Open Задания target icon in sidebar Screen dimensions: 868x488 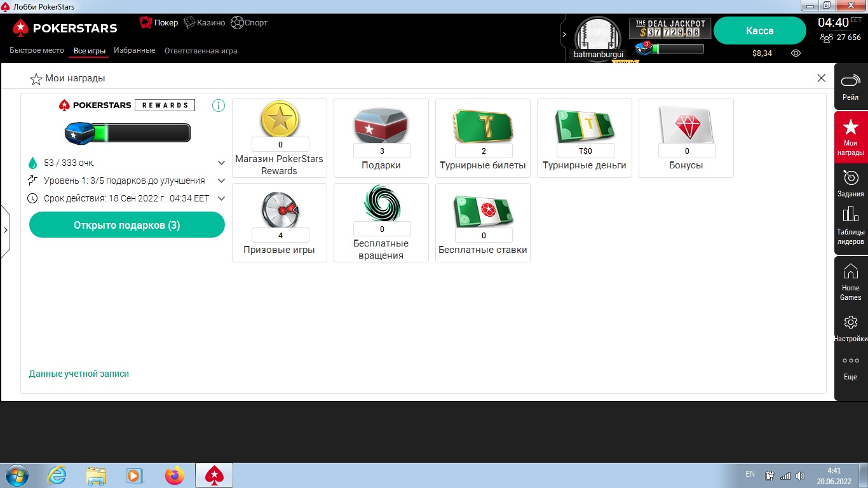850,177
